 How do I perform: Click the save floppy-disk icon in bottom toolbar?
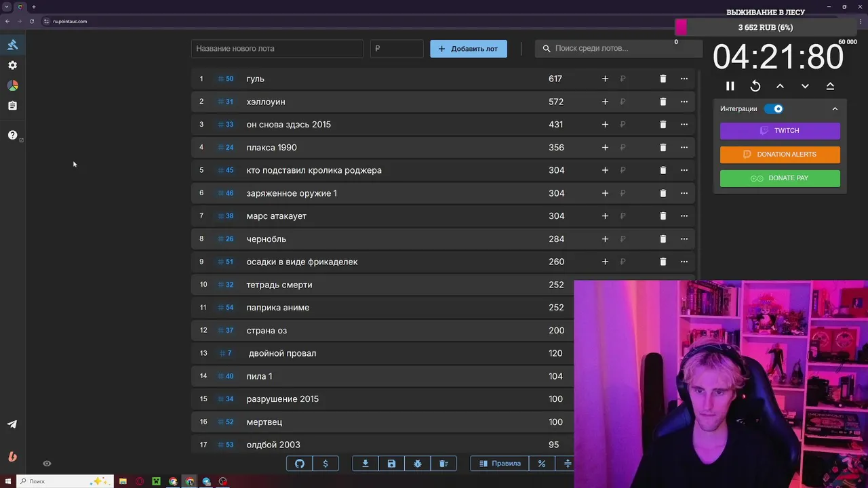(x=391, y=464)
